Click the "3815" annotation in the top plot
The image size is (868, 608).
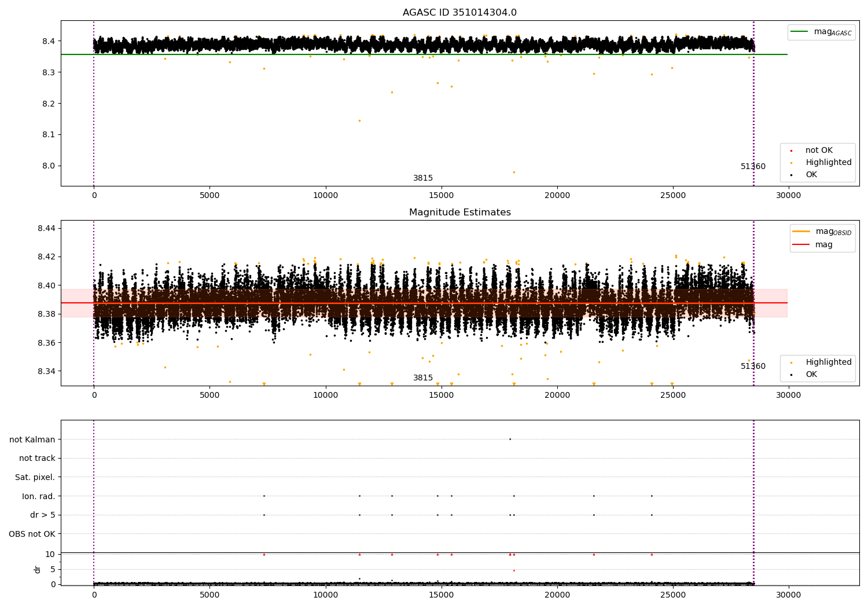pos(423,178)
